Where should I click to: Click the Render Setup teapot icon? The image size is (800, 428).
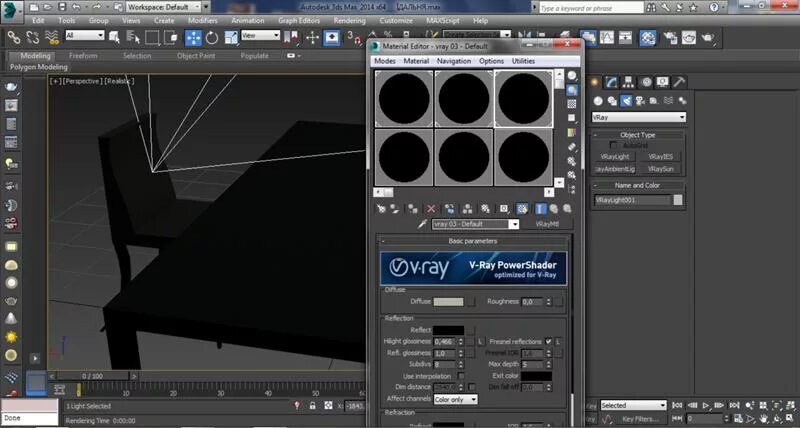point(670,37)
